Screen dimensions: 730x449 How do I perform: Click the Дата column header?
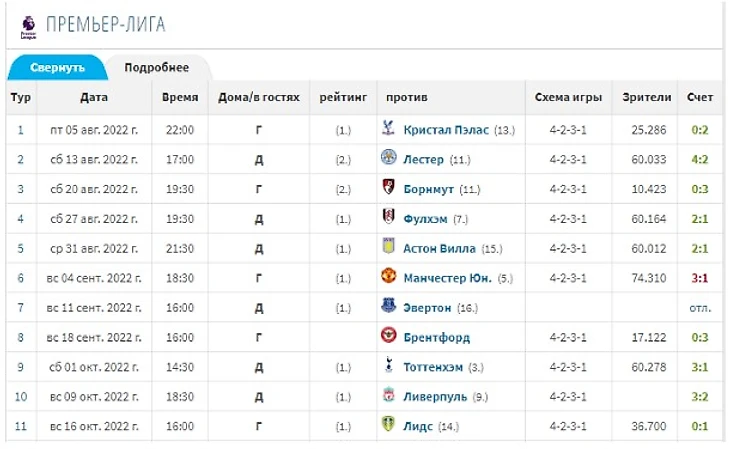click(x=94, y=98)
